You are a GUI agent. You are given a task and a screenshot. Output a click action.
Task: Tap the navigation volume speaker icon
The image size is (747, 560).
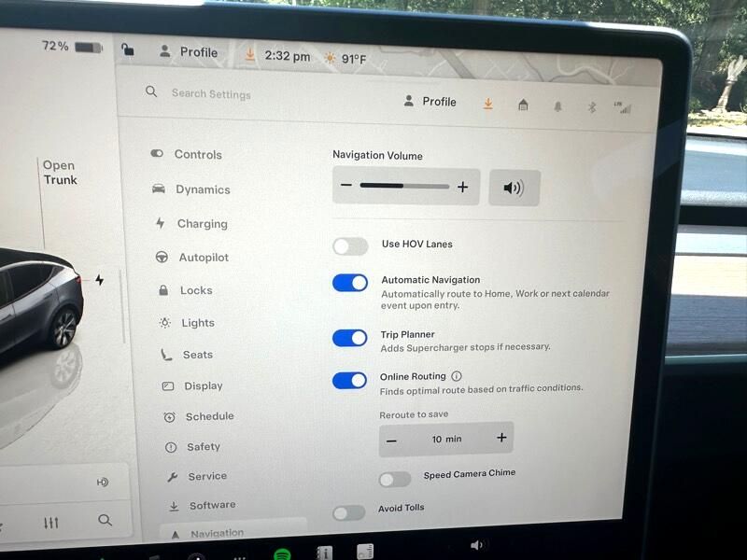pyautogui.click(x=514, y=188)
